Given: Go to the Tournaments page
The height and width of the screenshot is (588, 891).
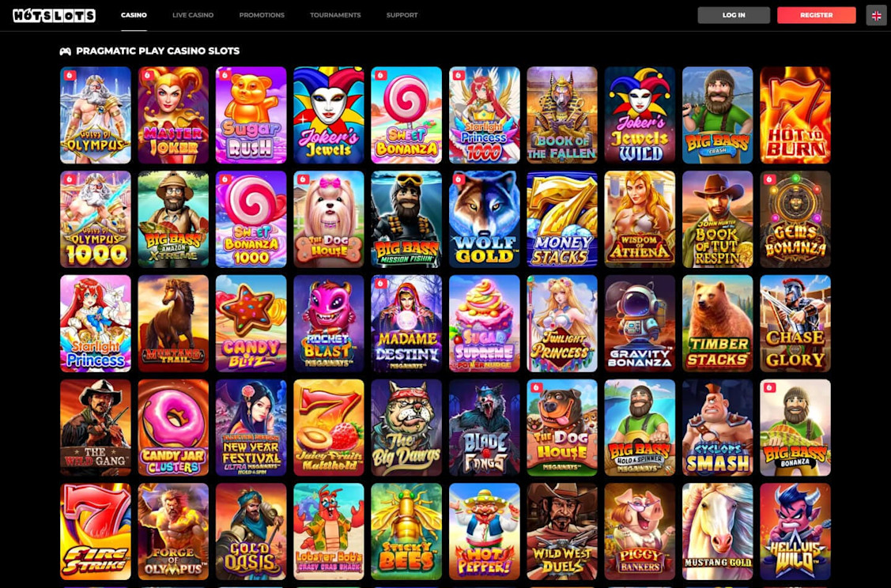Looking at the screenshot, I should (x=335, y=15).
